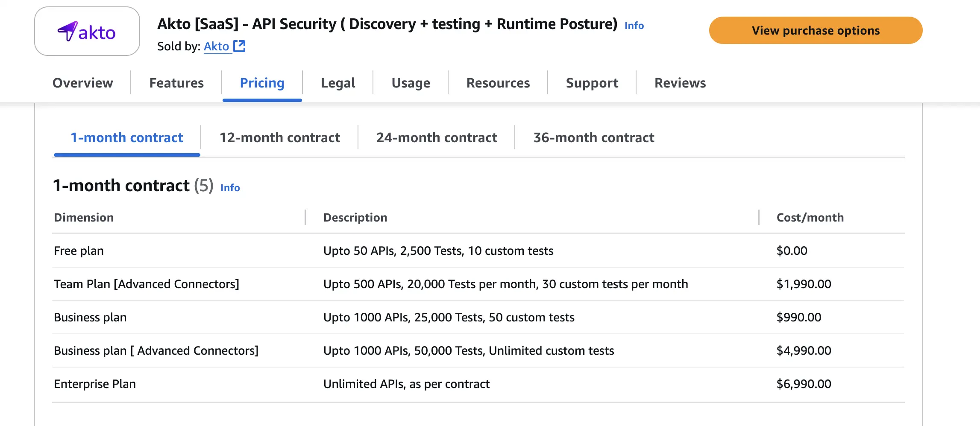Select the Pricing tab
The height and width of the screenshot is (426, 980).
click(262, 83)
